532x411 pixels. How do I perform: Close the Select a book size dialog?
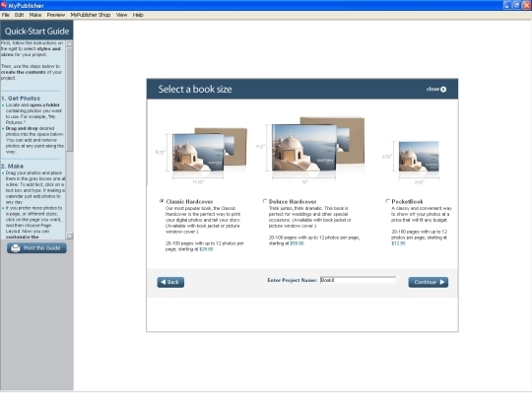click(436, 89)
